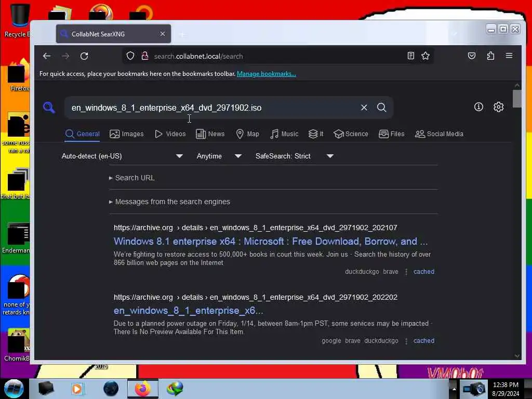
Task: Open the site security padlock info
Action: pos(145,56)
